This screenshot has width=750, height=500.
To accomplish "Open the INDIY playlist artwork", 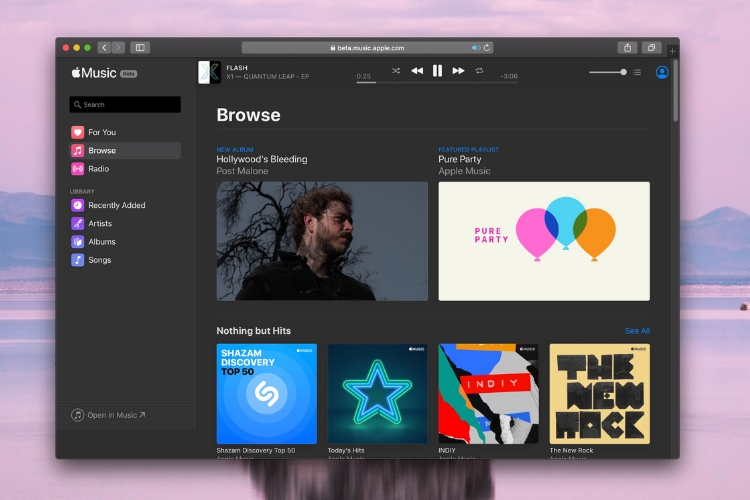I will tap(488, 394).
